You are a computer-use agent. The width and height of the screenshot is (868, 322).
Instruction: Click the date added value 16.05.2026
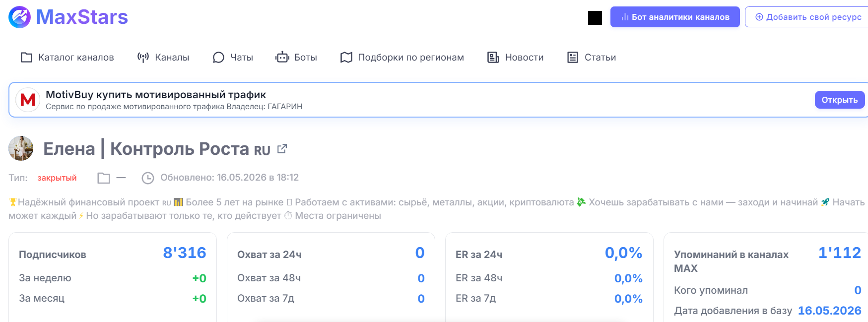pyautogui.click(x=830, y=311)
